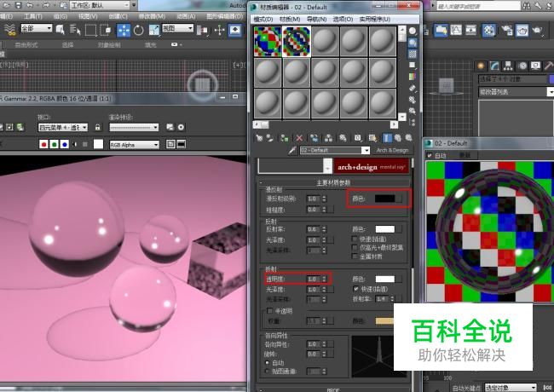Toggle alpha channel display in render window
This screenshot has width=554, height=392.
[74, 144]
